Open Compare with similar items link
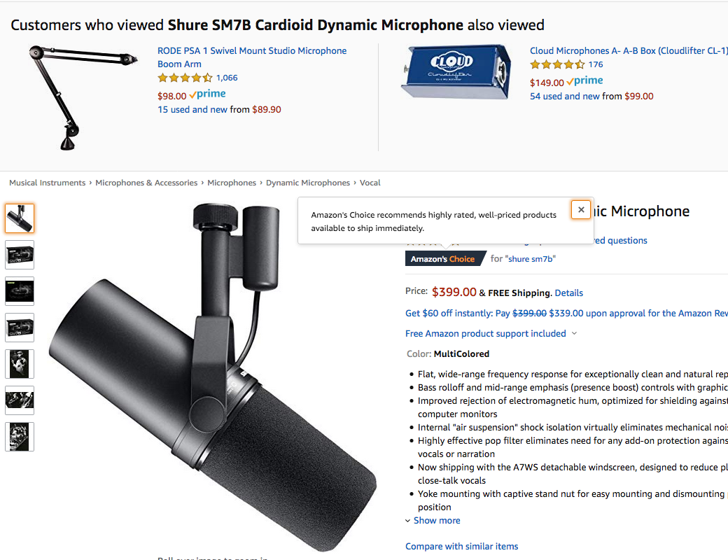The height and width of the screenshot is (560, 728). coord(462,547)
